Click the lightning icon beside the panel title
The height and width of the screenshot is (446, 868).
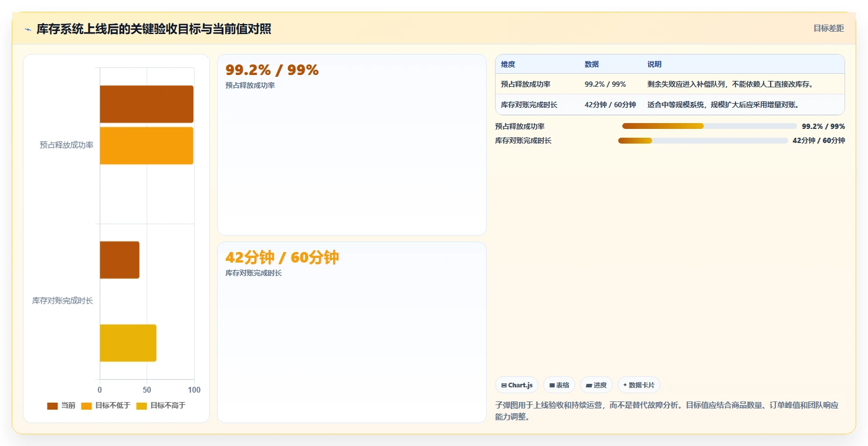point(28,29)
